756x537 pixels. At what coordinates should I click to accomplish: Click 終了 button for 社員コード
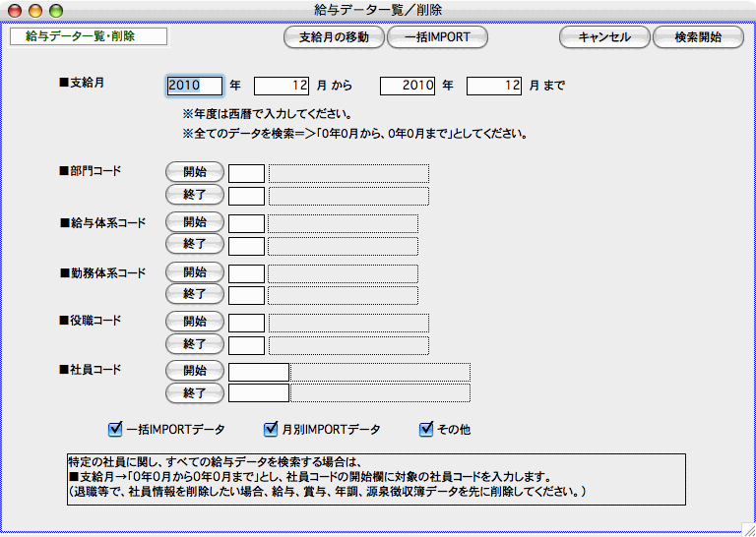[194, 393]
